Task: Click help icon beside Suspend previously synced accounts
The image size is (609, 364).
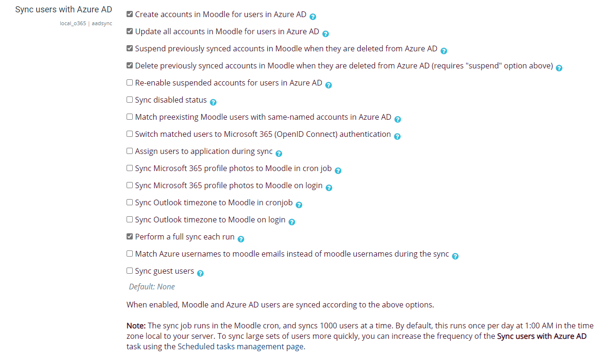Action: (x=444, y=50)
